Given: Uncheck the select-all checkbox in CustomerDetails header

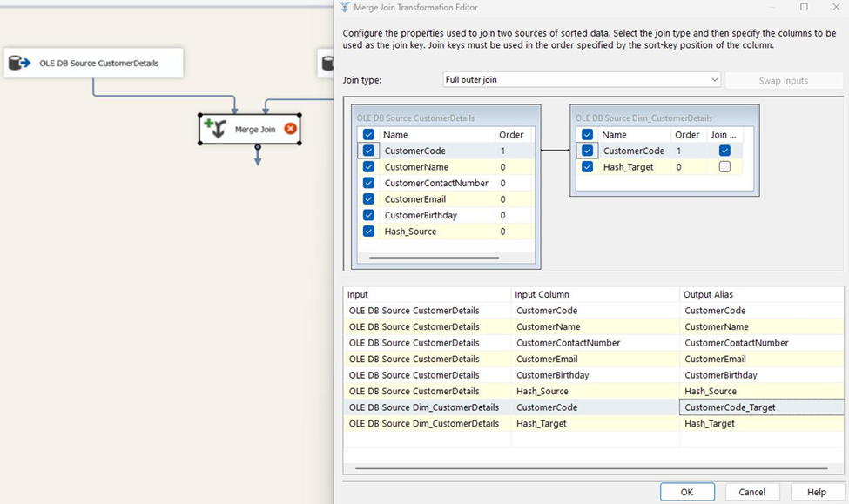Looking at the screenshot, I should pyautogui.click(x=368, y=134).
